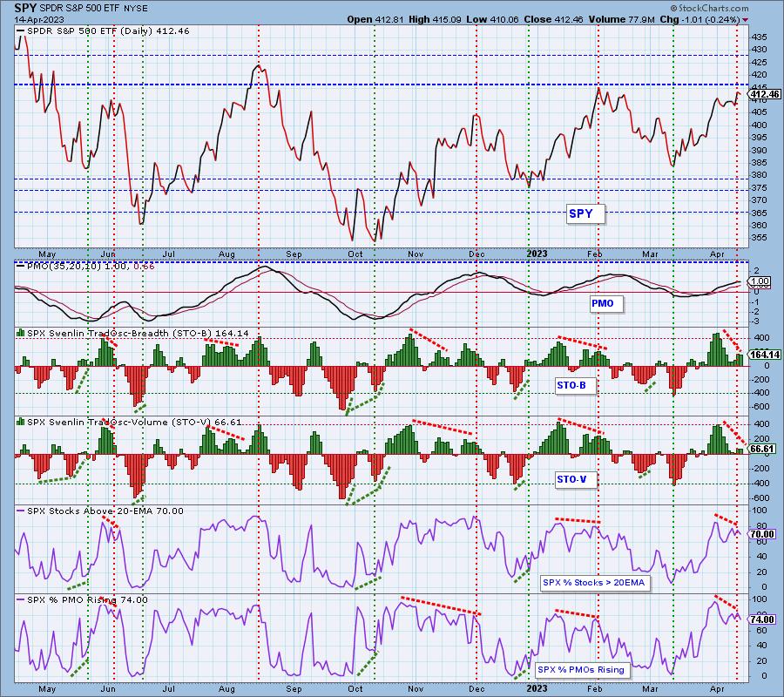
Task: Click the red down-triangle change indicator
Action: click(746, 20)
